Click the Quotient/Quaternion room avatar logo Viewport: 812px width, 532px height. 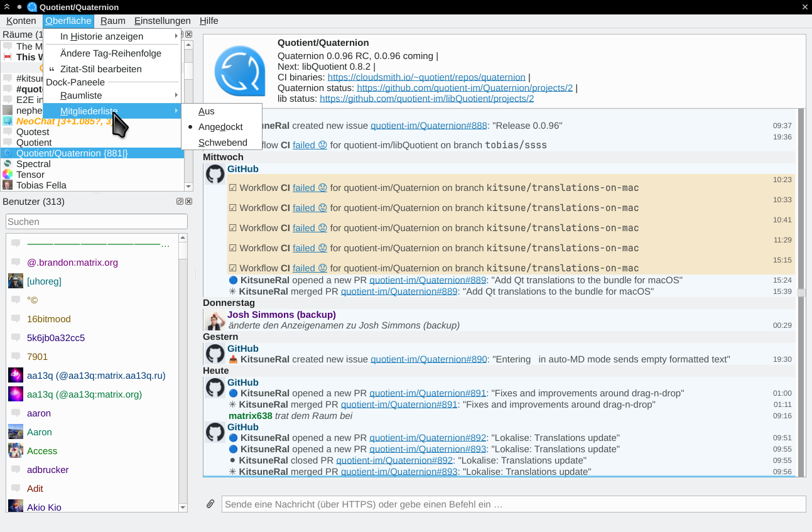pos(239,70)
